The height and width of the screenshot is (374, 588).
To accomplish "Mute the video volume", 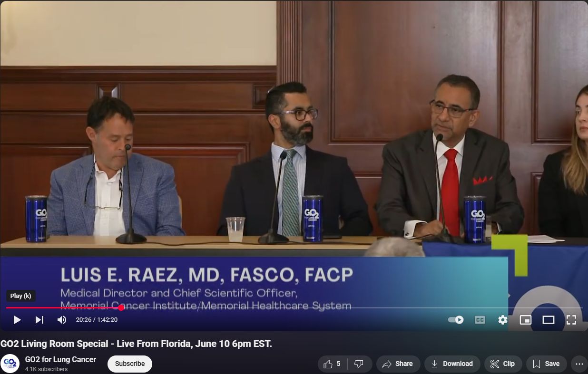I will (x=62, y=320).
